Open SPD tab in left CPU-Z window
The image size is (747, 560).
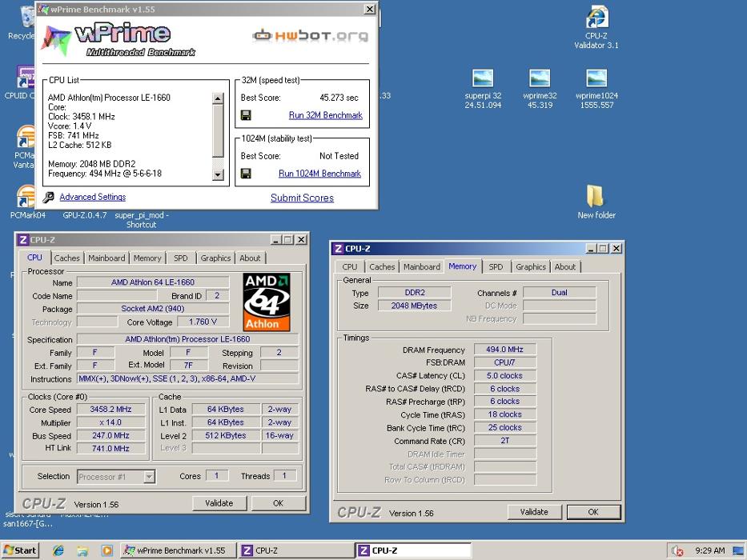[x=181, y=258]
